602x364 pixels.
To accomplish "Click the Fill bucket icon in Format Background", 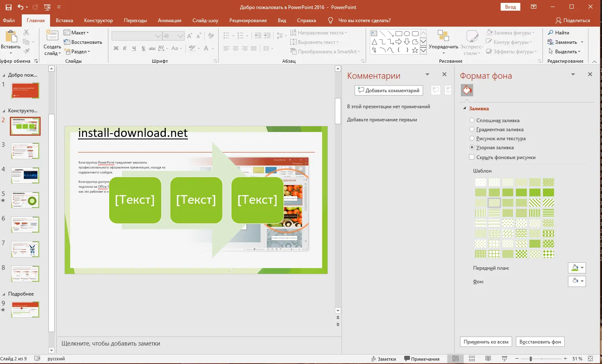I will (467, 90).
